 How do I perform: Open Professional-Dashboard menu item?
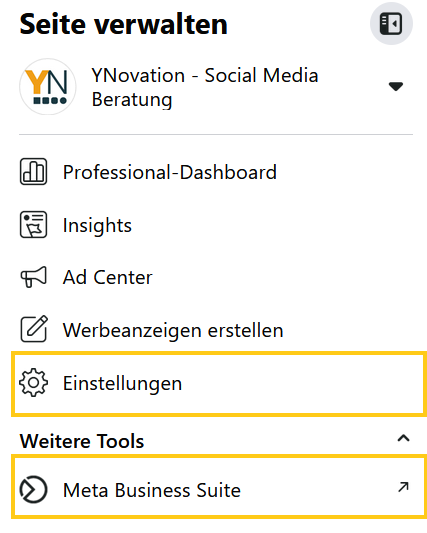216,172
